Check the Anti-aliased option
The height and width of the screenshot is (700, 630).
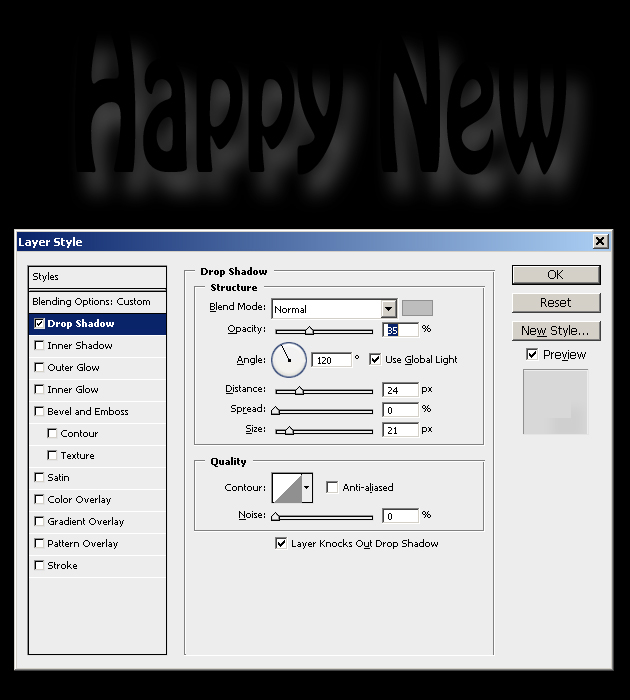coord(332,487)
